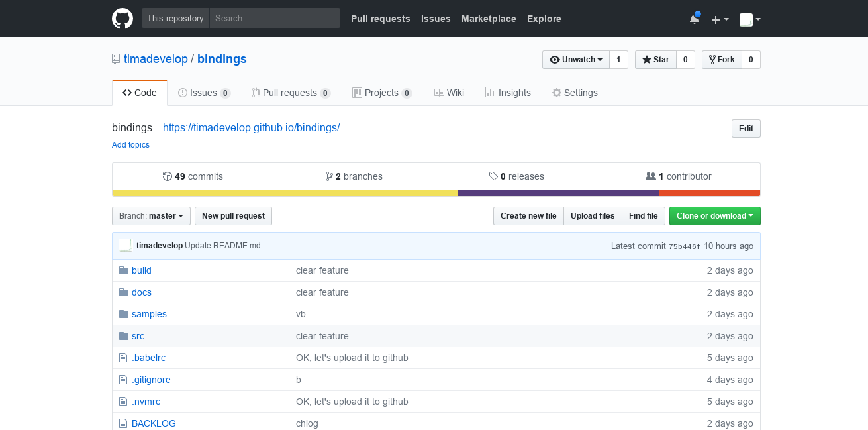Expand the Clone or download dropdown

(715, 216)
